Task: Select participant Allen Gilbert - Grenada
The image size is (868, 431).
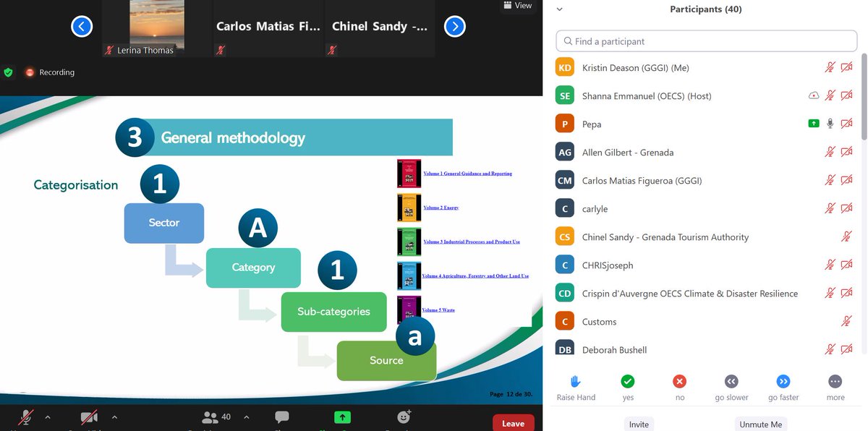Action: point(706,152)
